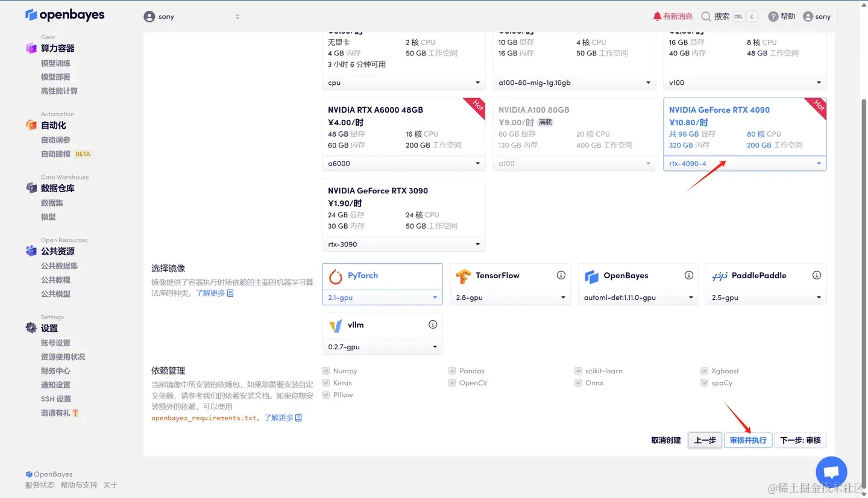Viewport: 868px width, 498px height.
Task: Click the search magnifier icon
Action: 706,17
